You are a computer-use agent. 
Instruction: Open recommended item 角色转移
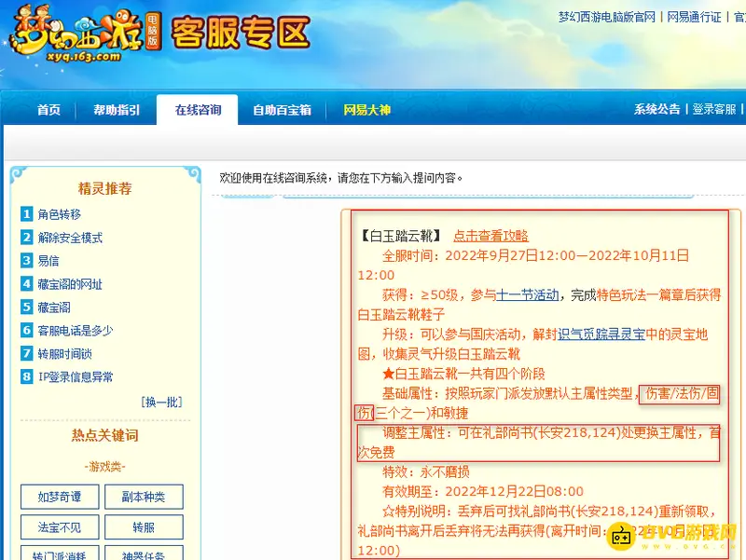pos(60,214)
